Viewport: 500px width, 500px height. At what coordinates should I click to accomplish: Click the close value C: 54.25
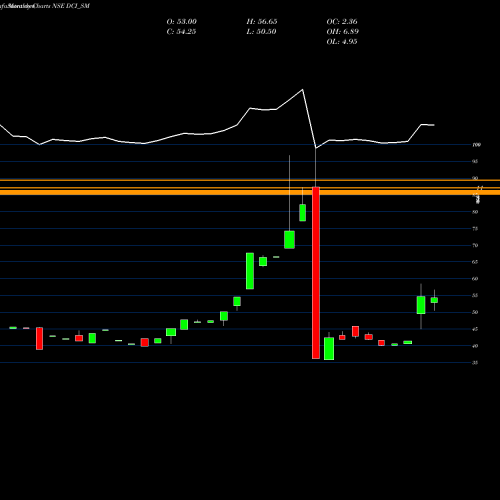pyautogui.click(x=181, y=32)
